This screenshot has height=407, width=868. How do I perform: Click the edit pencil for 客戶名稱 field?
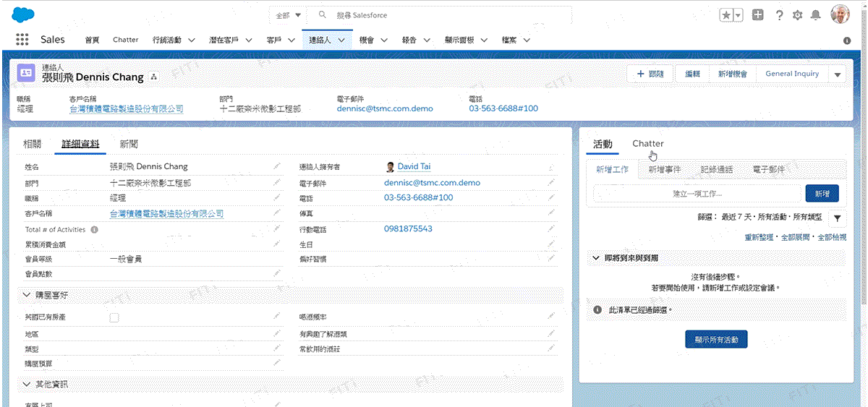coord(276,213)
